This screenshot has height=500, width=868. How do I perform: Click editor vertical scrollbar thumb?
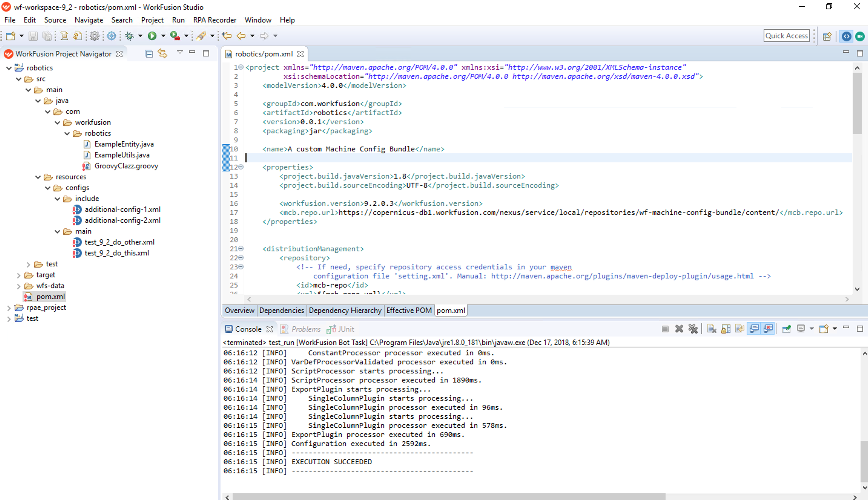pos(857,103)
